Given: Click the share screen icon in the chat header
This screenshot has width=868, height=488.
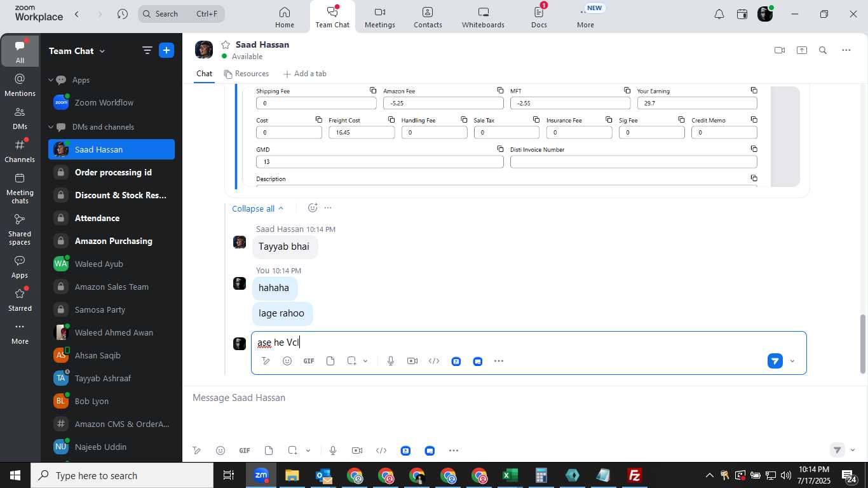Looking at the screenshot, I should [802, 50].
